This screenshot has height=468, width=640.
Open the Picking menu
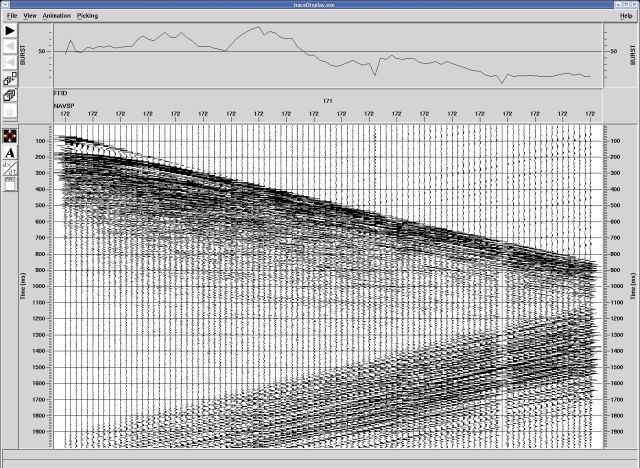tap(88, 16)
